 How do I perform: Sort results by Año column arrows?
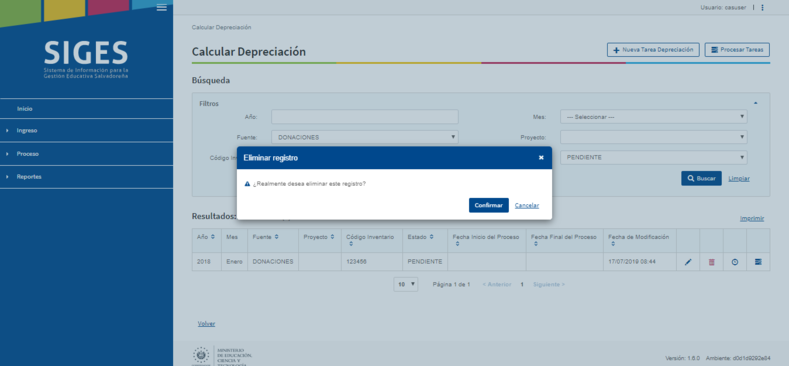click(x=212, y=237)
